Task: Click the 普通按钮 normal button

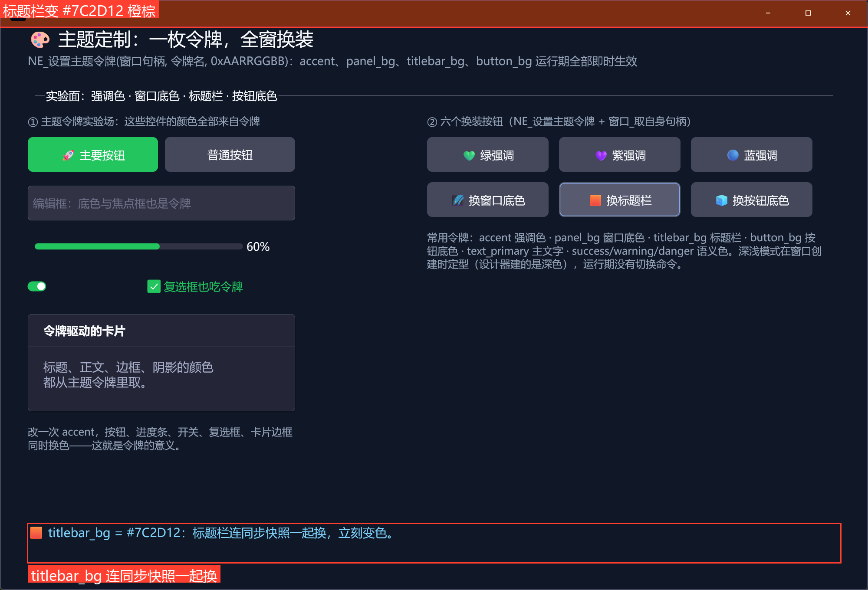Action: point(230,154)
